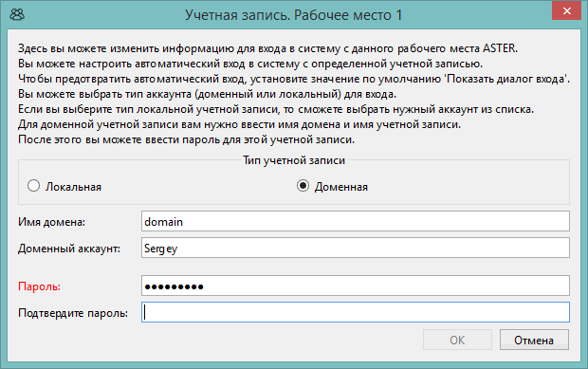Click the greyed-out OK button
The image size is (588, 369).
pyautogui.click(x=457, y=340)
